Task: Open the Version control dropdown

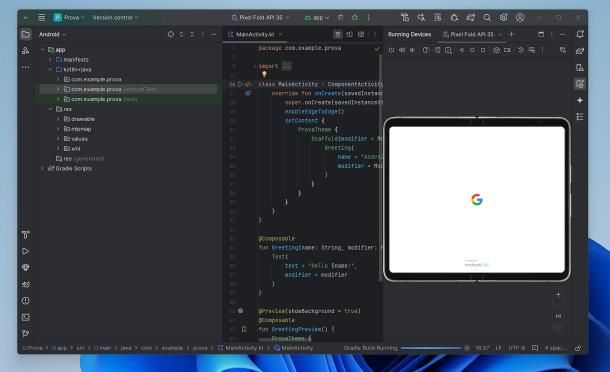Action: point(115,18)
